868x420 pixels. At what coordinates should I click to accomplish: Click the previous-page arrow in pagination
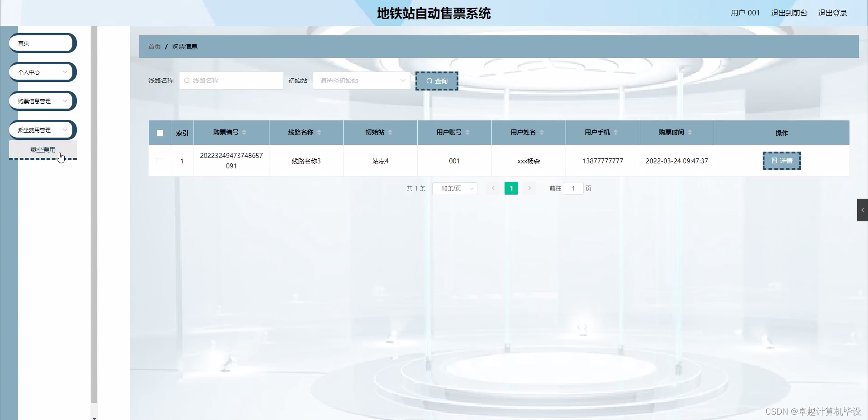(492, 188)
